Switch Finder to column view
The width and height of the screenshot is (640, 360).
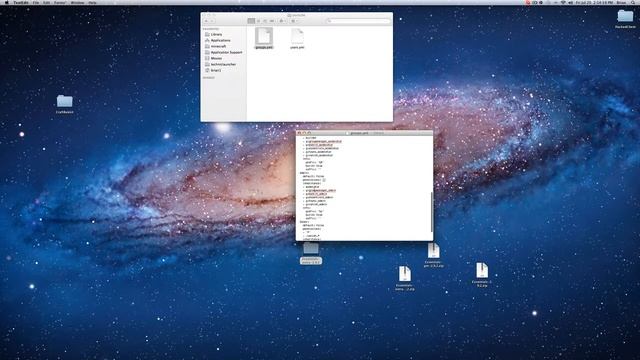pyautogui.click(x=265, y=21)
